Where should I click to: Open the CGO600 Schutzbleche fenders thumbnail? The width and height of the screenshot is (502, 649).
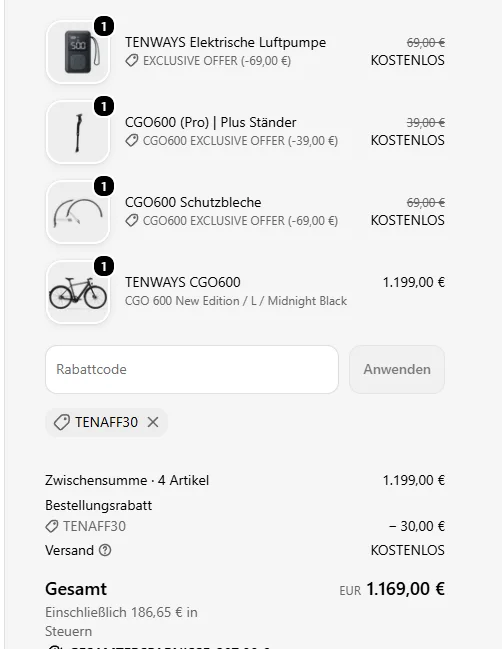point(78,212)
